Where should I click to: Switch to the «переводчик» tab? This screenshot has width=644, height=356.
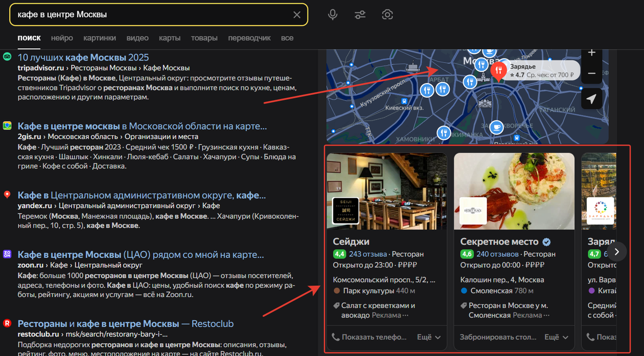(x=249, y=38)
